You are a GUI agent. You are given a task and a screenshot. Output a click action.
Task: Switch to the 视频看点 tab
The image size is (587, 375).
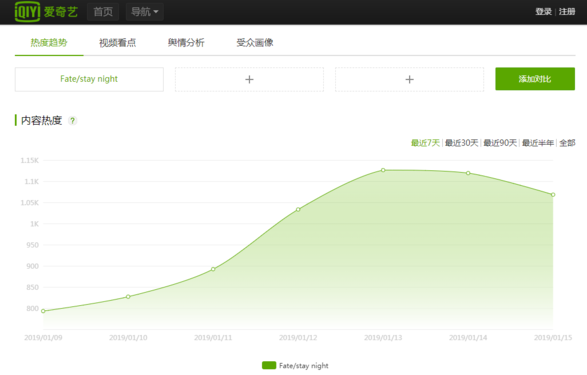click(x=118, y=43)
